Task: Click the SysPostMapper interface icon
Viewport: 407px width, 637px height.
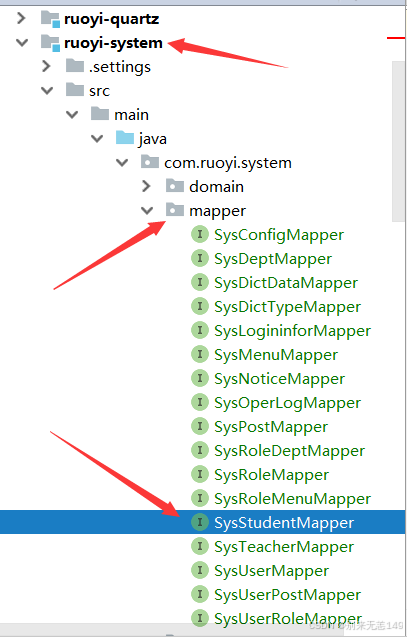Action: point(200,426)
